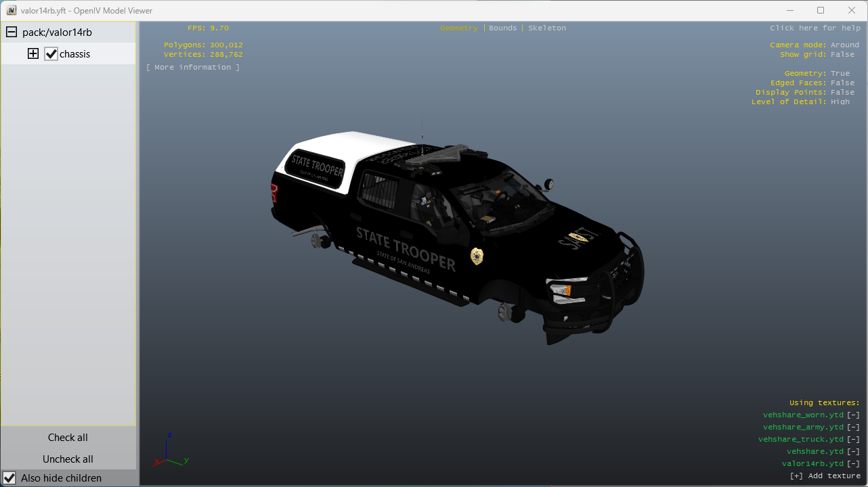This screenshot has width=868, height=487.
Task: Remove the vehshare_army.ytd texture
Action: coord(853,427)
